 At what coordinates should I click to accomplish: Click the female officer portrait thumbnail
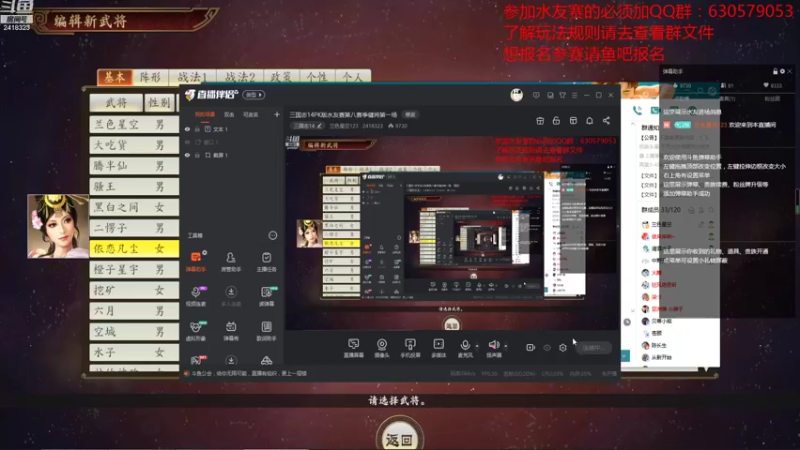pyautogui.click(x=58, y=226)
